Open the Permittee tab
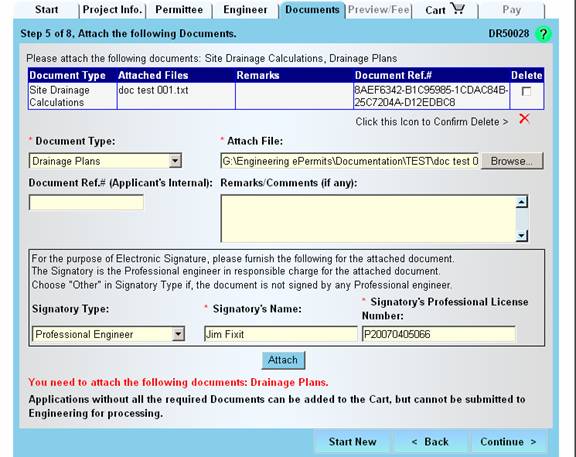 pos(179,10)
